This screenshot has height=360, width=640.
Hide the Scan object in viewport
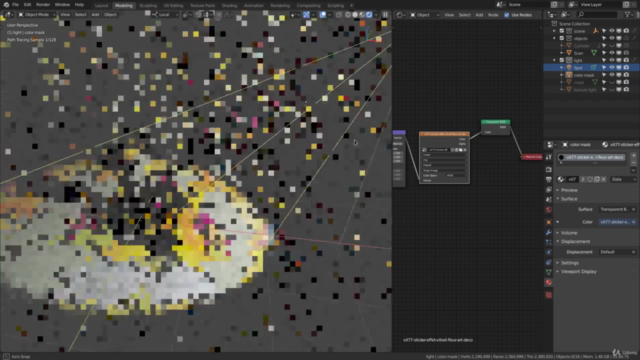(x=611, y=53)
